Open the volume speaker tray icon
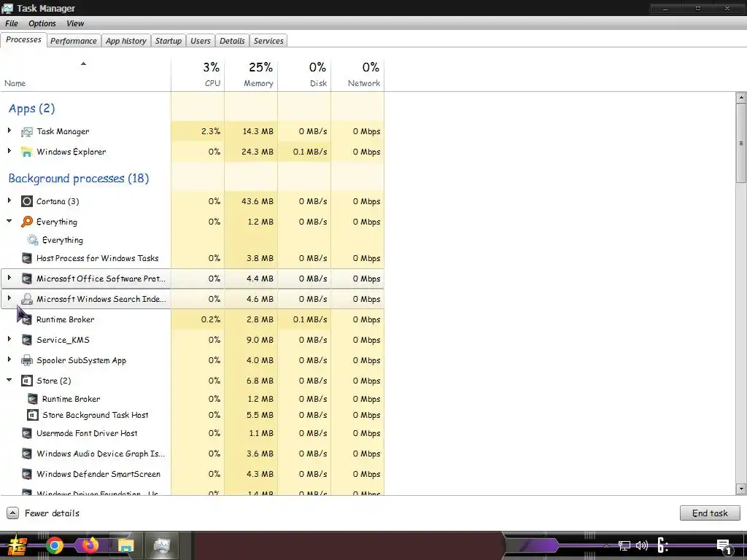Viewport: 747px width, 560px height. pyautogui.click(x=642, y=545)
